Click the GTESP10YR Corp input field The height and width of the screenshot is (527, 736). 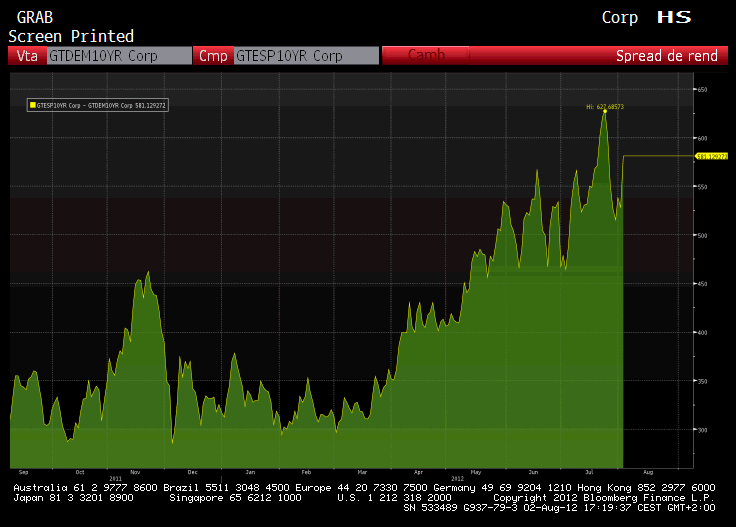(x=306, y=56)
